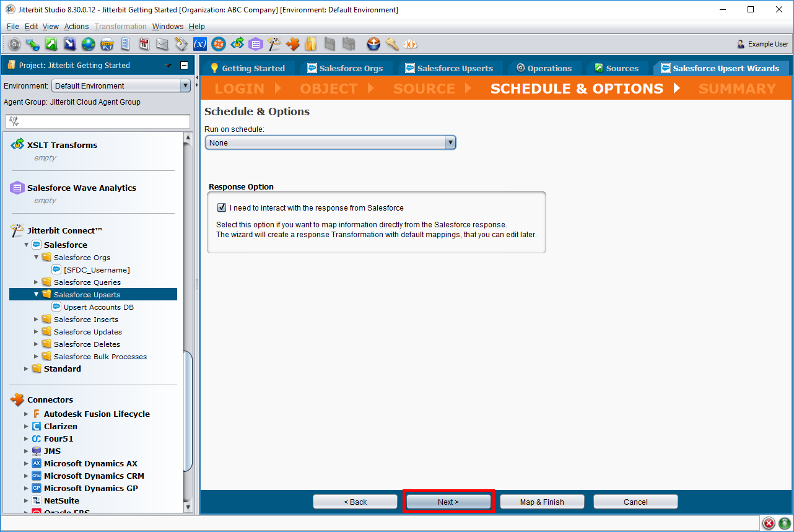Collapse the project panel with the minus box
794x532 pixels.
(184, 66)
